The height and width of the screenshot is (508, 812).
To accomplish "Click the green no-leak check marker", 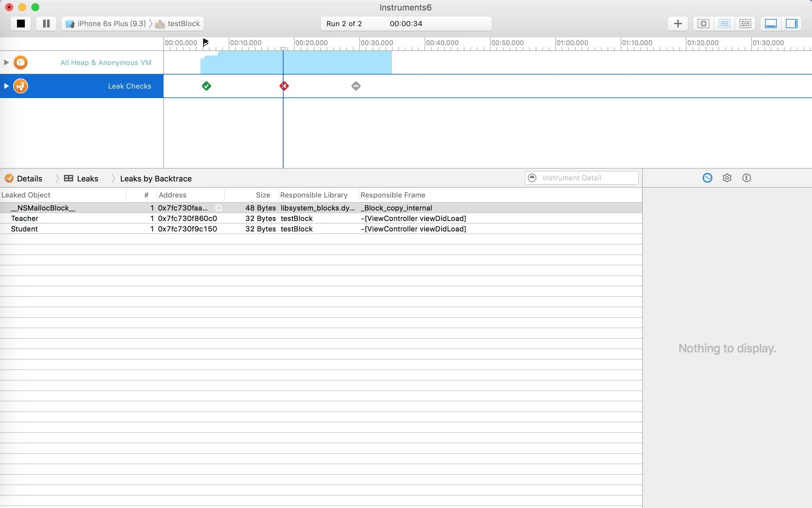I will click(x=206, y=86).
